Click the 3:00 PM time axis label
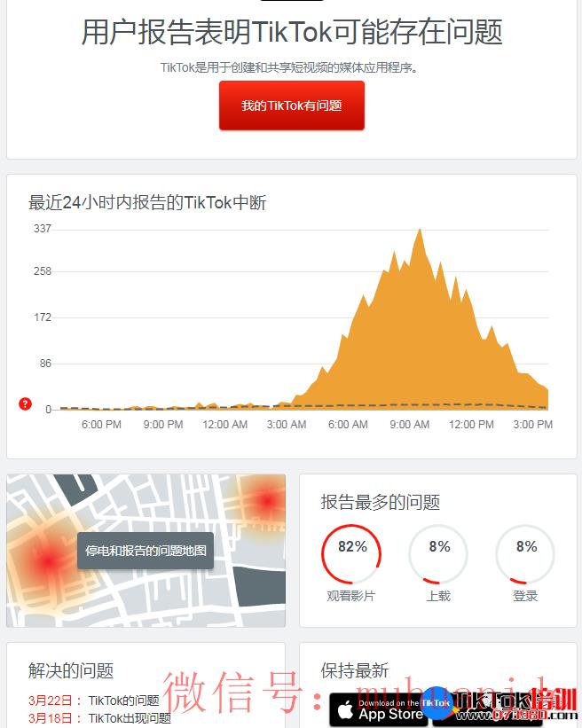Viewport: 582px width, 728px height. [533, 425]
